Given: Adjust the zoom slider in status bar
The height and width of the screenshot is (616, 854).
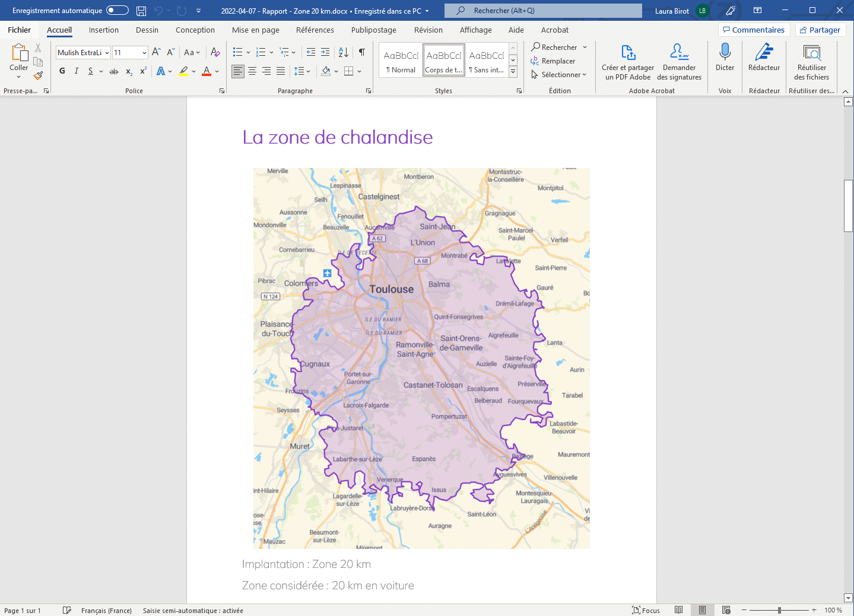Looking at the screenshot, I should point(779,610).
